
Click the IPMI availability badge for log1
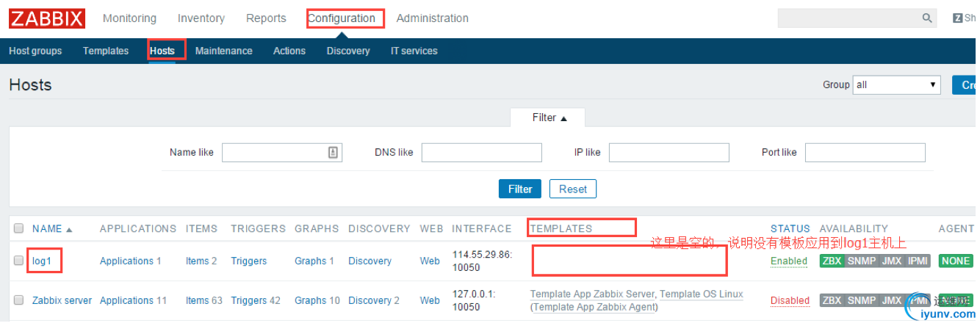(918, 261)
